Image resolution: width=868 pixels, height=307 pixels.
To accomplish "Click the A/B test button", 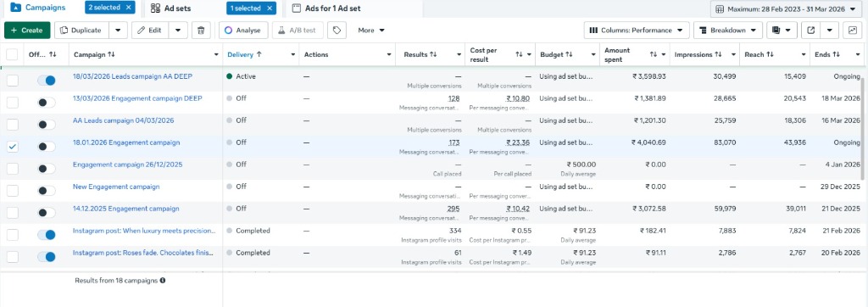I will pyautogui.click(x=298, y=31).
